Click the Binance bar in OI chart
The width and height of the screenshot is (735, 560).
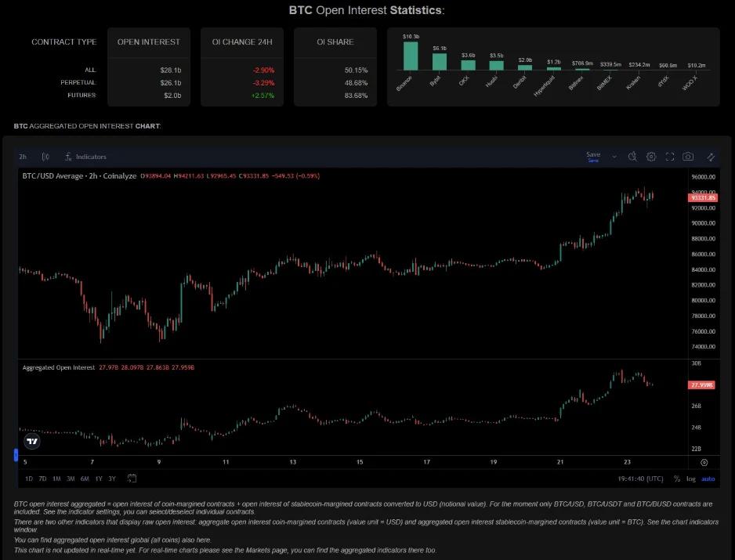(411, 56)
